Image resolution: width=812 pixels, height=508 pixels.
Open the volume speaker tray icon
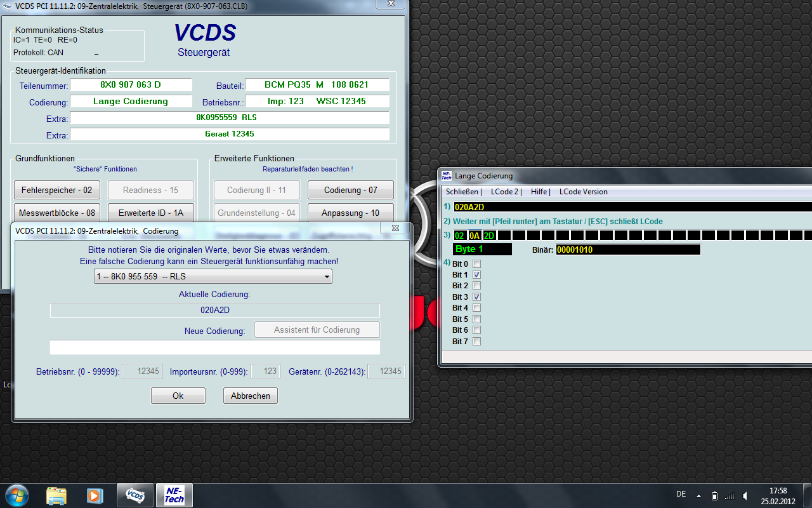click(x=745, y=495)
